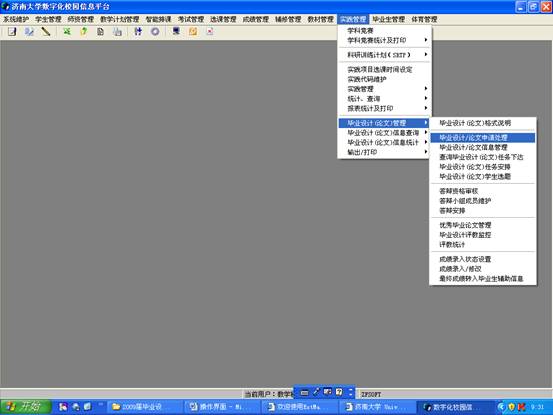This screenshot has width=553, height=415.
Task: Click the yellow pencil toolbar icon
Action: click(x=46, y=32)
